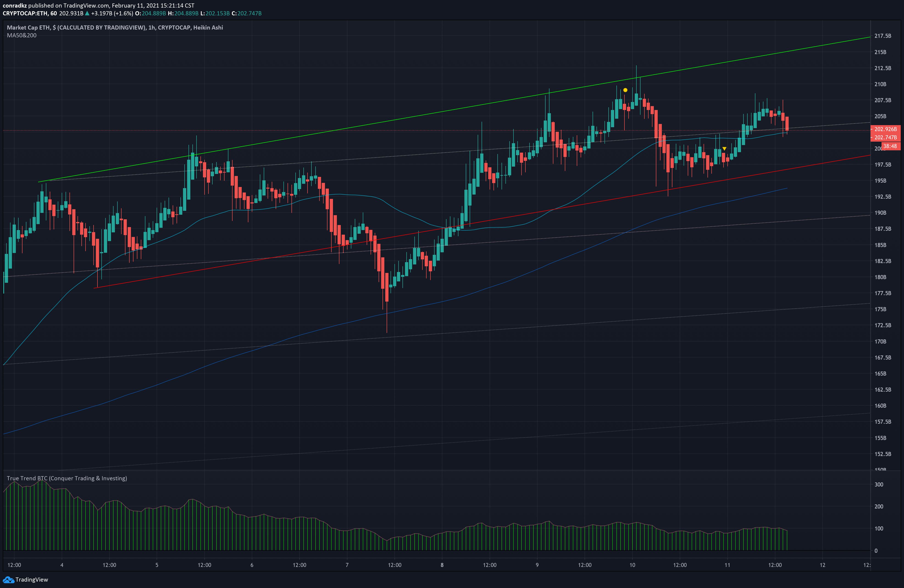Click the TradingView cloud logo icon
This screenshot has width=904, height=588.
click(8, 580)
